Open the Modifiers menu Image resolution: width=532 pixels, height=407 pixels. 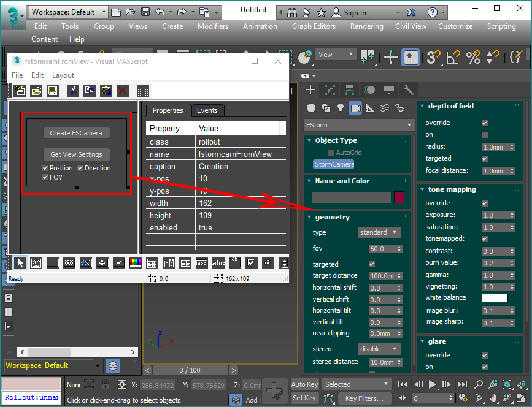(x=213, y=26)
